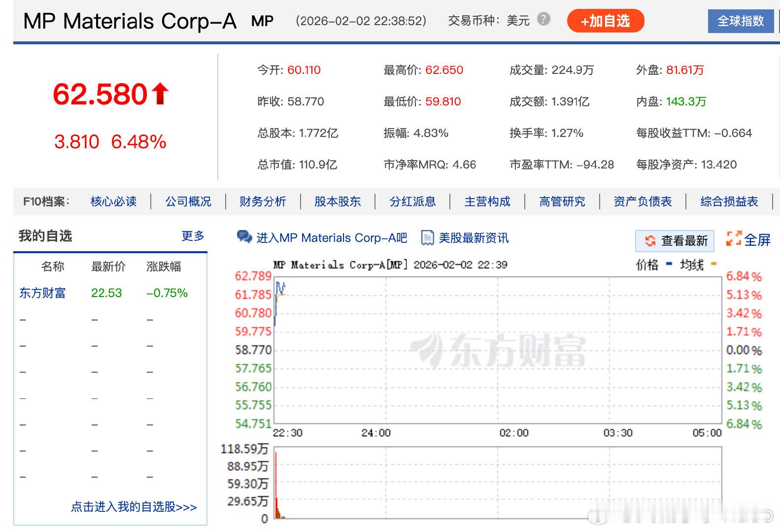Click the percentage change 6.48%
This screenshot has height=532, width=780.
tap(138, 142)
